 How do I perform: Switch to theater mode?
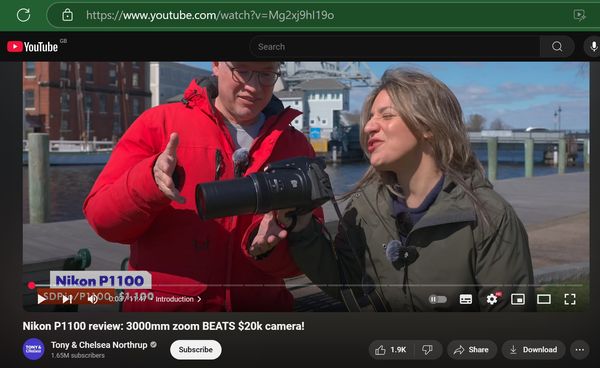(544, 299)
